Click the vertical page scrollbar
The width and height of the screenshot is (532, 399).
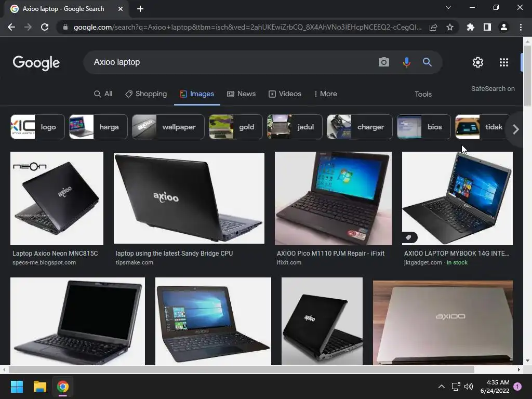(x=527, y=75)
